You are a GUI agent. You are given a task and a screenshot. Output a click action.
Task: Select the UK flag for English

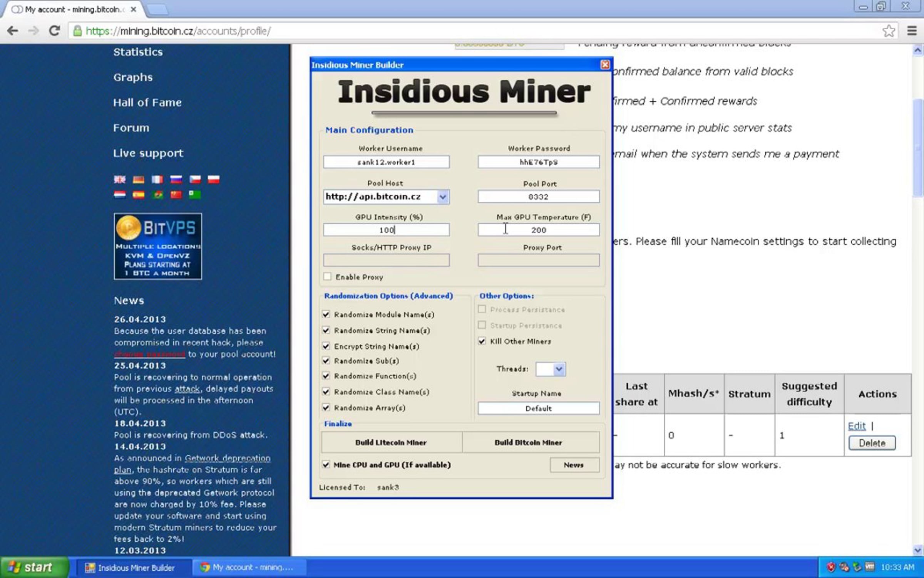coord(120,180)
